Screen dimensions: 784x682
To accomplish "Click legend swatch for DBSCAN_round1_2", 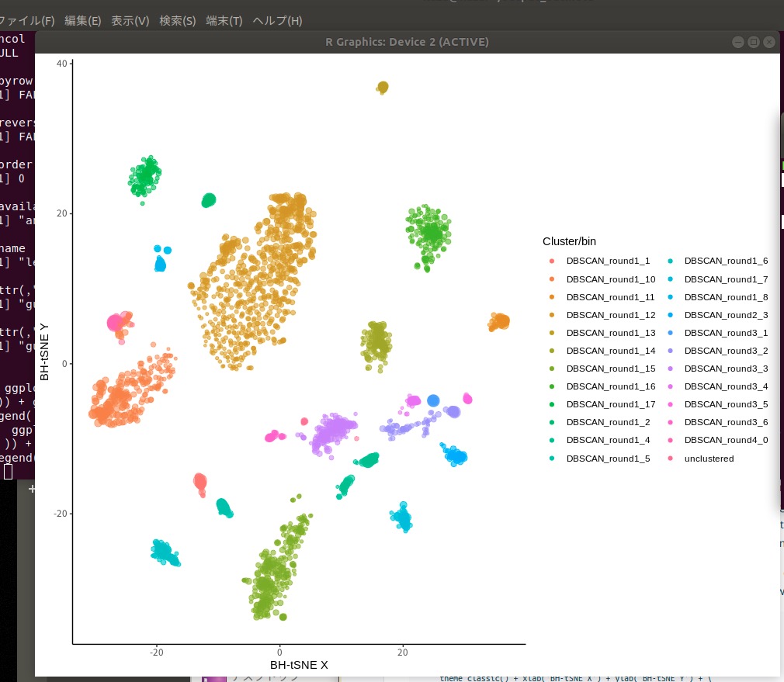I will (x=551, y=422).
